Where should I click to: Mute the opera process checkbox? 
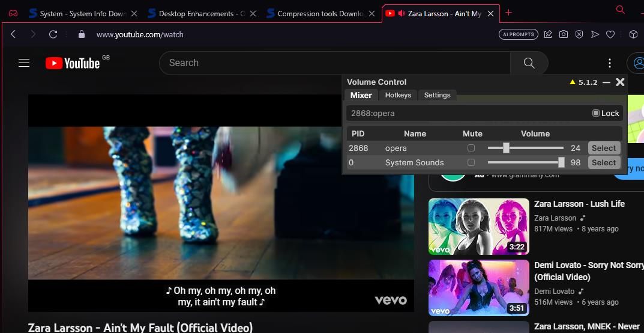tap(471, 148)
